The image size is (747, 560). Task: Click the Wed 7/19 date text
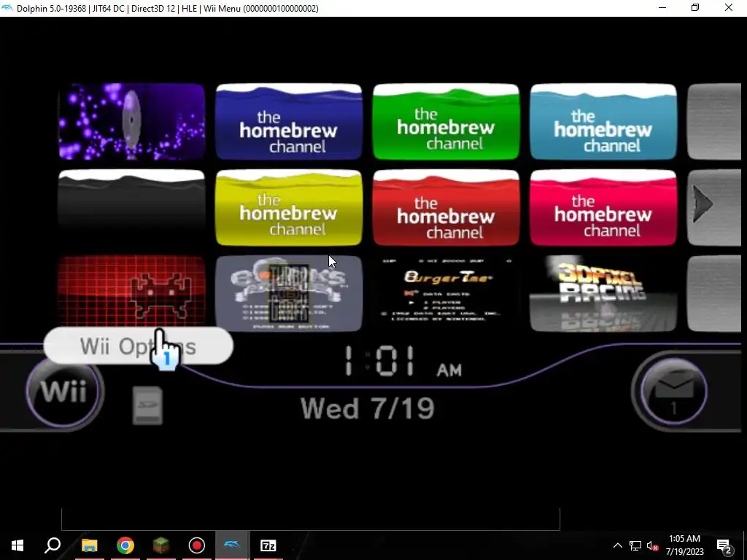pos(368,408)
